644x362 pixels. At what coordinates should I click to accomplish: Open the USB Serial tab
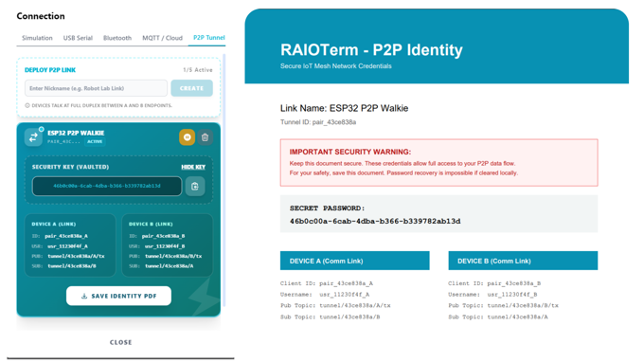(78, 38)
